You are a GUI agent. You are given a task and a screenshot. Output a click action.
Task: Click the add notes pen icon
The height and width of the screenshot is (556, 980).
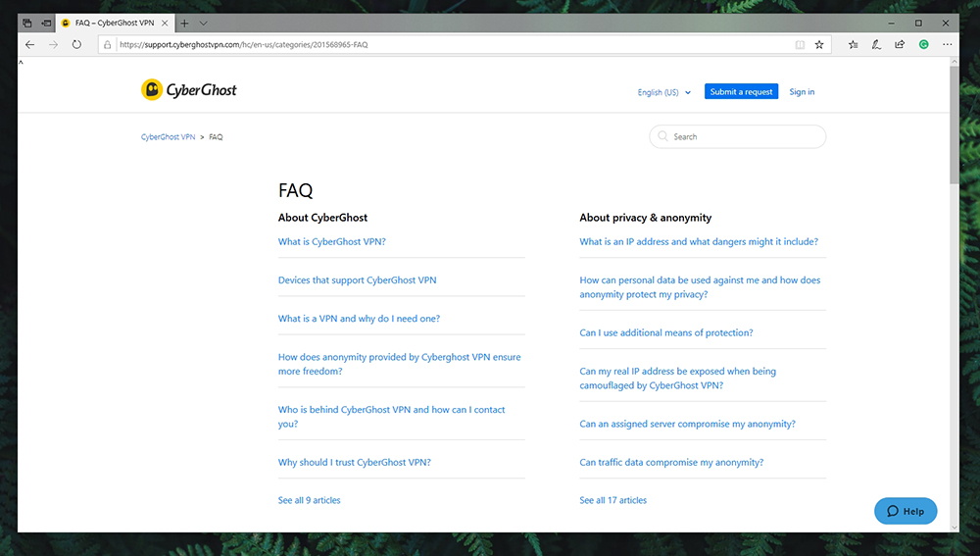point(876,44)
